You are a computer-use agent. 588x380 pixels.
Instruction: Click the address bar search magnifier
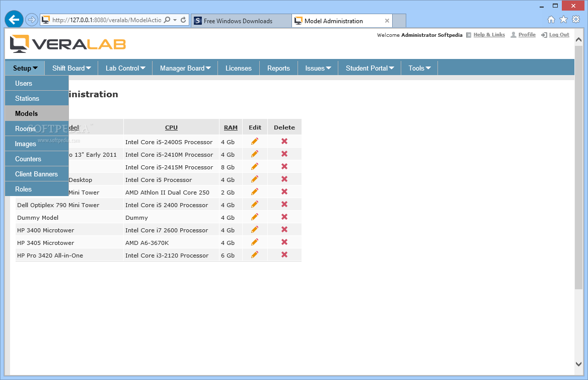pyautogui.click(x=167, y=20)
